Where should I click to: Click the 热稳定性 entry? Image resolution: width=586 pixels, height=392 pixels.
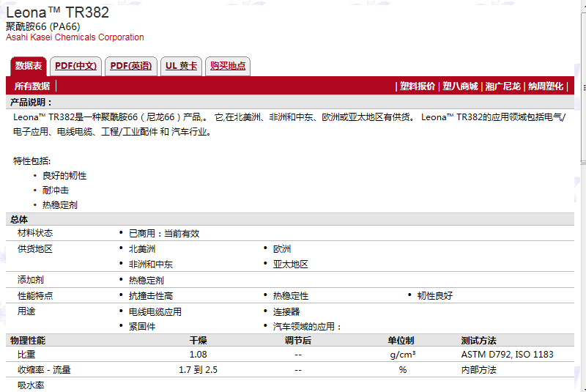pyautogui.click(x=290, y=296)
